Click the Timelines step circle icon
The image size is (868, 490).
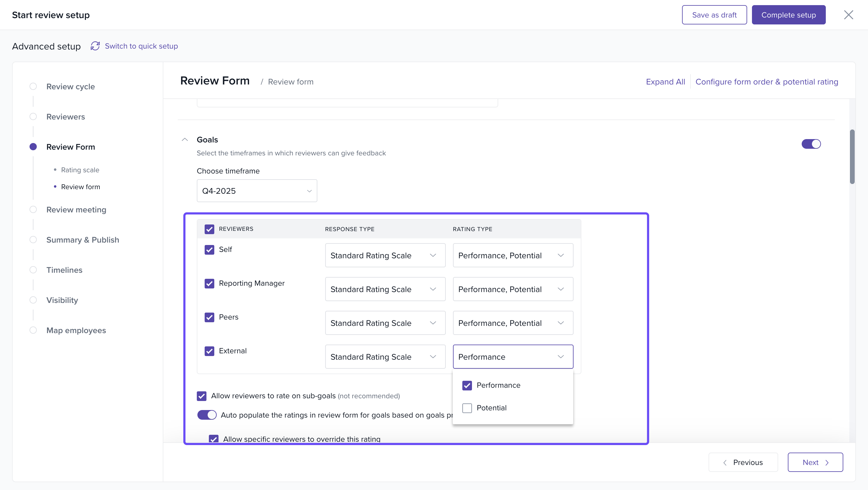pyautogui.click(x=33, y=270)
